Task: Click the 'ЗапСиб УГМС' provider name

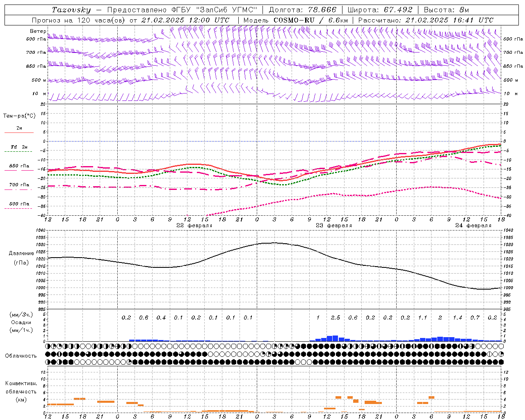Action: (227, 10)
